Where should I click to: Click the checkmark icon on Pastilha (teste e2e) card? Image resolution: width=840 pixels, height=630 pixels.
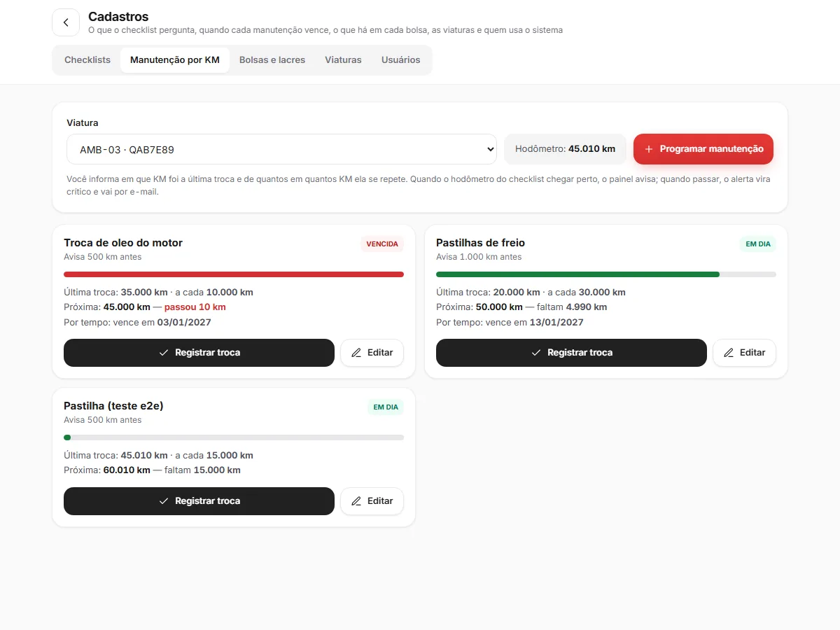point(164,501)
